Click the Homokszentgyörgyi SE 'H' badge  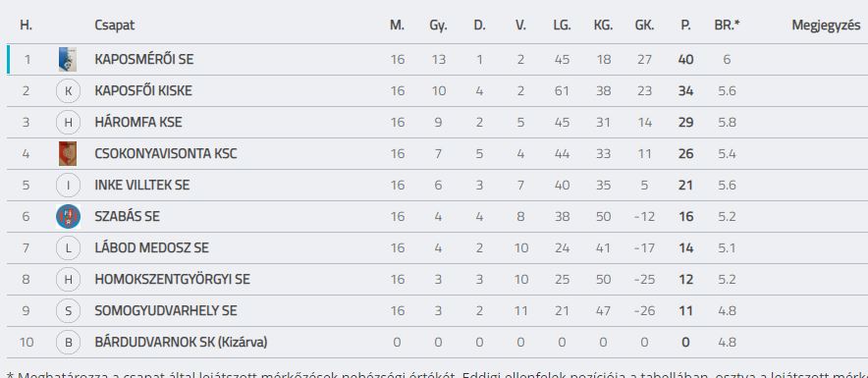(68, 280)
